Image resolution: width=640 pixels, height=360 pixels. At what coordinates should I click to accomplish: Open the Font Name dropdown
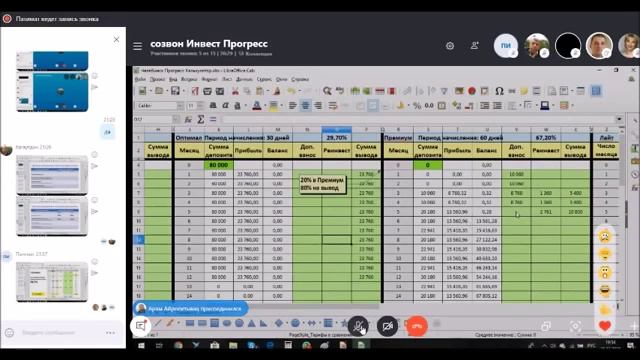click(180, 106)
